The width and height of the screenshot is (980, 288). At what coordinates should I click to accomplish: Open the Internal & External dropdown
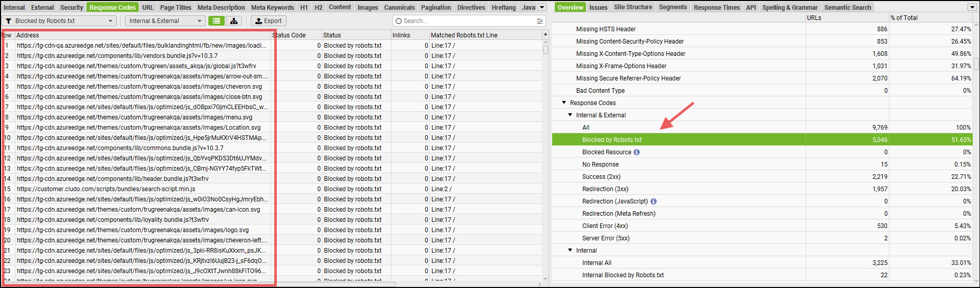(x=165, y=21)
